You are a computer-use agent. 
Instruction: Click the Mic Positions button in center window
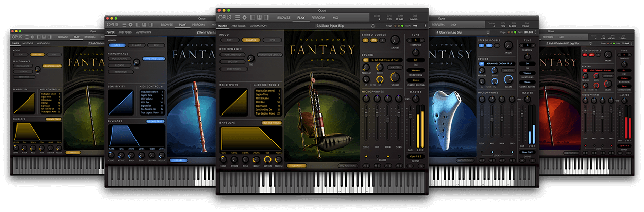(x=348, y=166)
